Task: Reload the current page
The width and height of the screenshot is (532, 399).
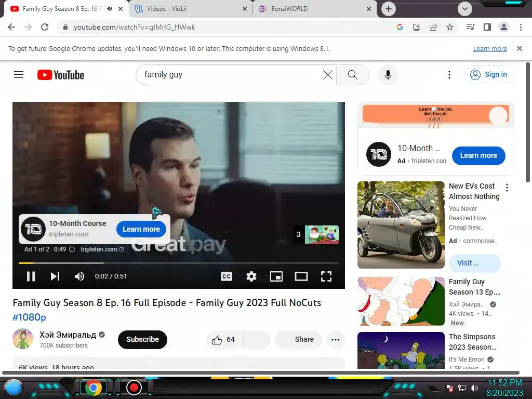Action: [45, 27]
